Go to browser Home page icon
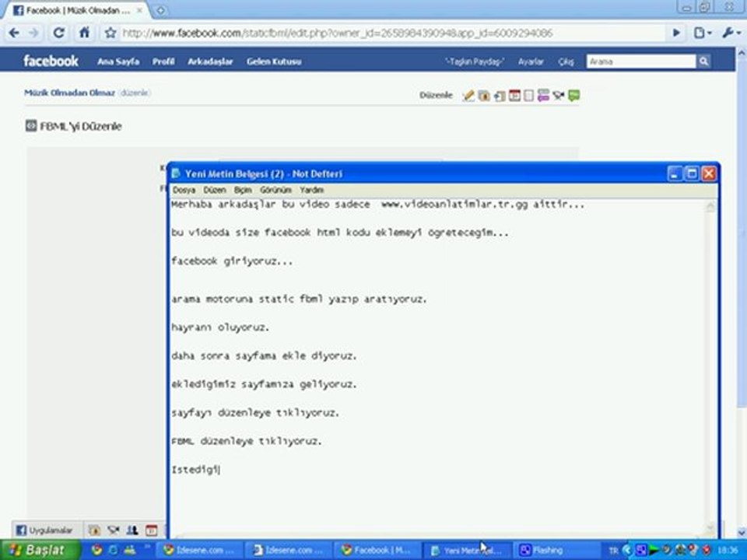This screenshot has width=747, height=560. coord(84,33)
